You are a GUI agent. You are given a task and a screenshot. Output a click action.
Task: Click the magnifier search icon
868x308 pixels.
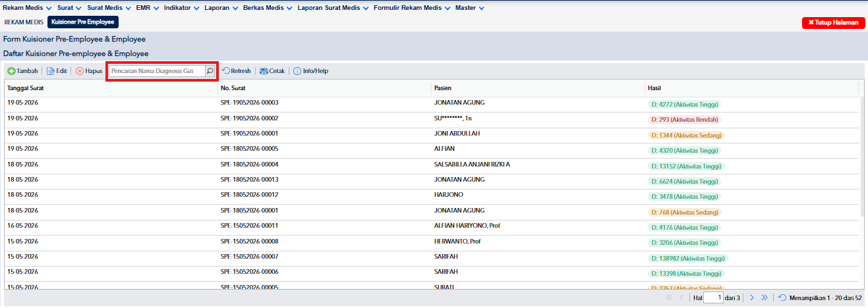coord(210,71)
